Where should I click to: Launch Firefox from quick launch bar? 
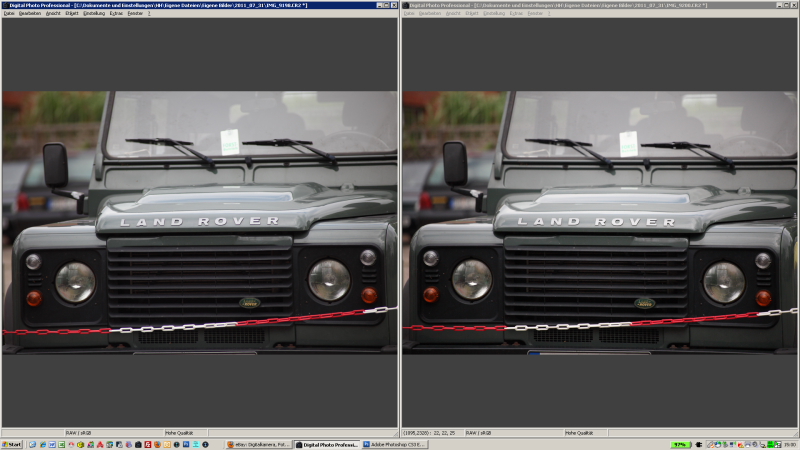[157, 445]
